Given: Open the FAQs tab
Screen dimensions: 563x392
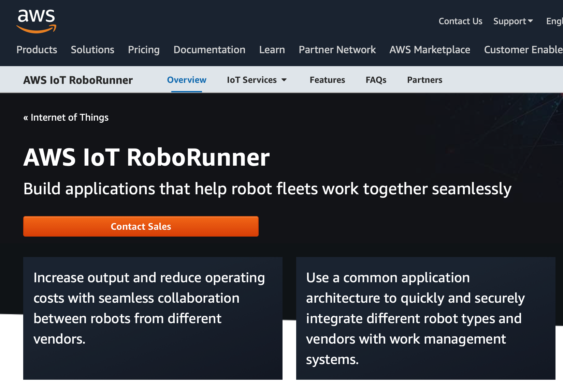Looking at the screenshot, I should tap(376, 80).
